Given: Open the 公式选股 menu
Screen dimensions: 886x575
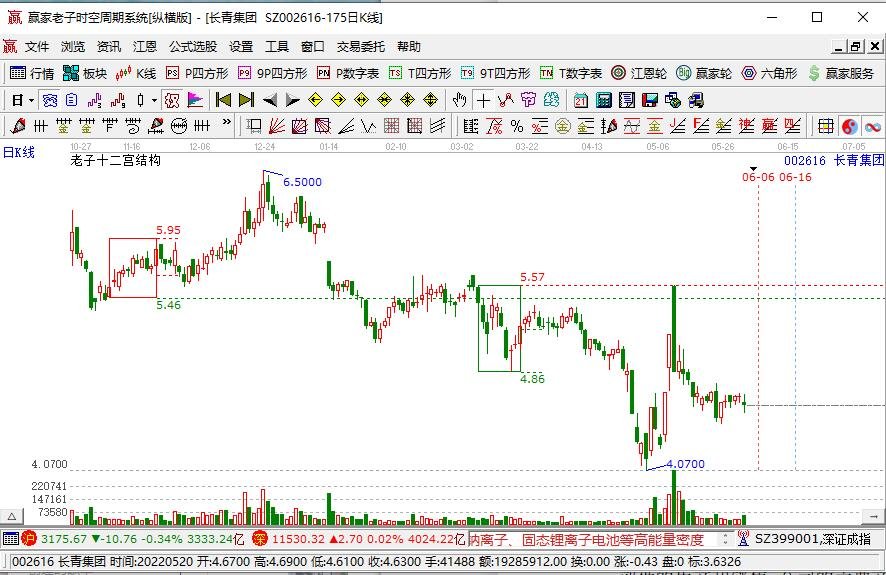Looking at the screenshot, I should tap(193, 46).
